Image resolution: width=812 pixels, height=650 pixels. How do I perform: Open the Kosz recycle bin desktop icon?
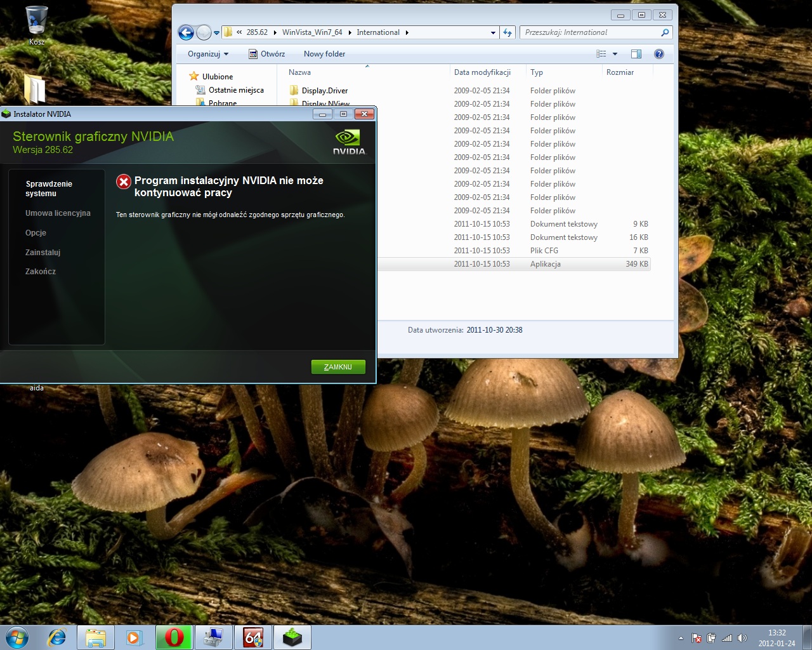click(37, 25)
